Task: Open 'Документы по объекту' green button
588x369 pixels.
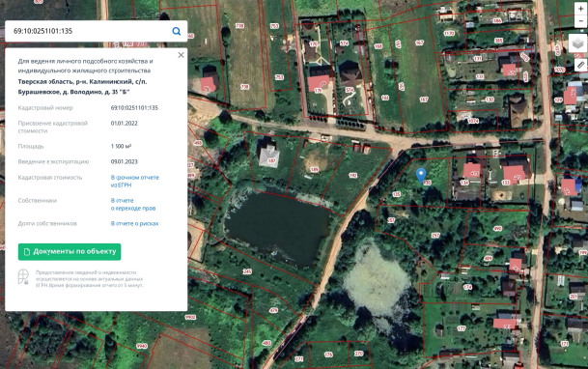Action: 70,251
